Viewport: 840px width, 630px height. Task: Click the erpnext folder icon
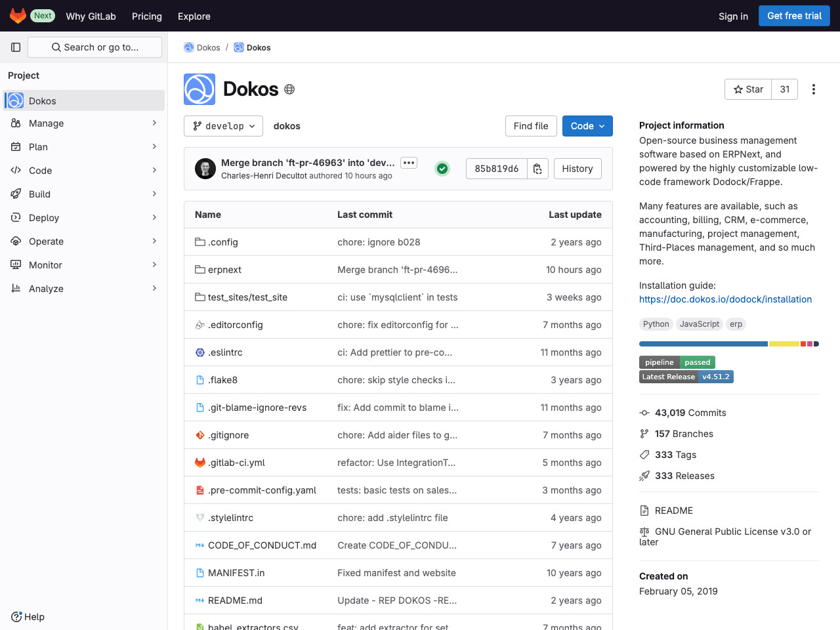click(200, 270)
